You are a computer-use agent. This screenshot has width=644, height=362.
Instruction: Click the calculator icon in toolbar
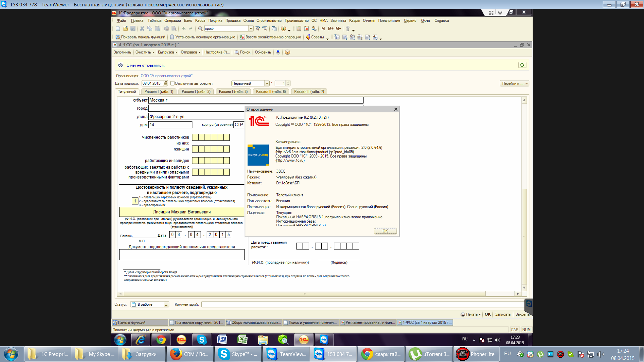(x=299, y=29)
